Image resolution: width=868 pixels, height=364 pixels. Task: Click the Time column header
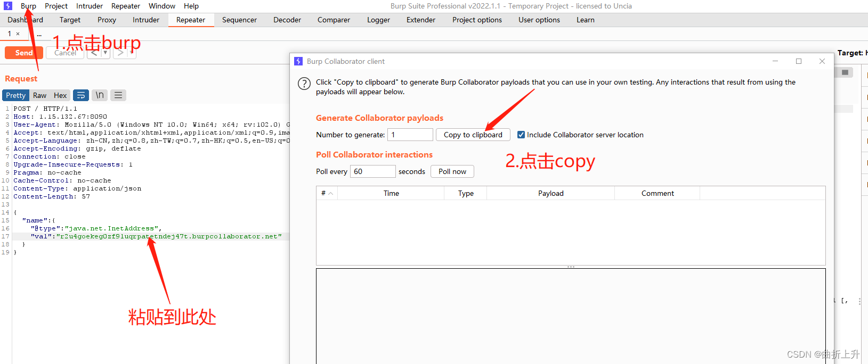(x=391, y=193)
